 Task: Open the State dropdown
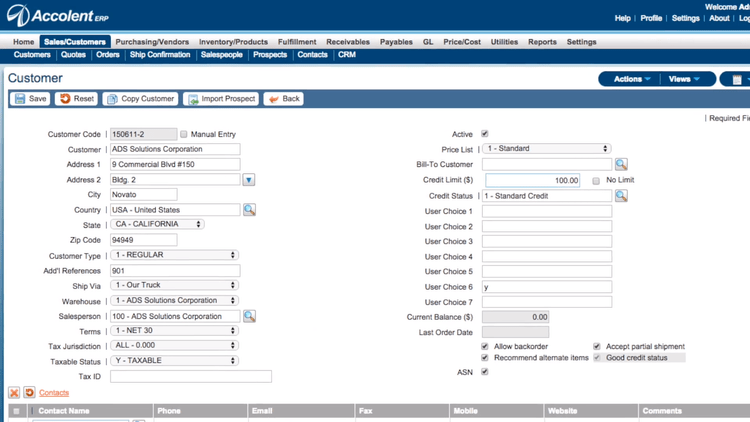tap(157, 224)
